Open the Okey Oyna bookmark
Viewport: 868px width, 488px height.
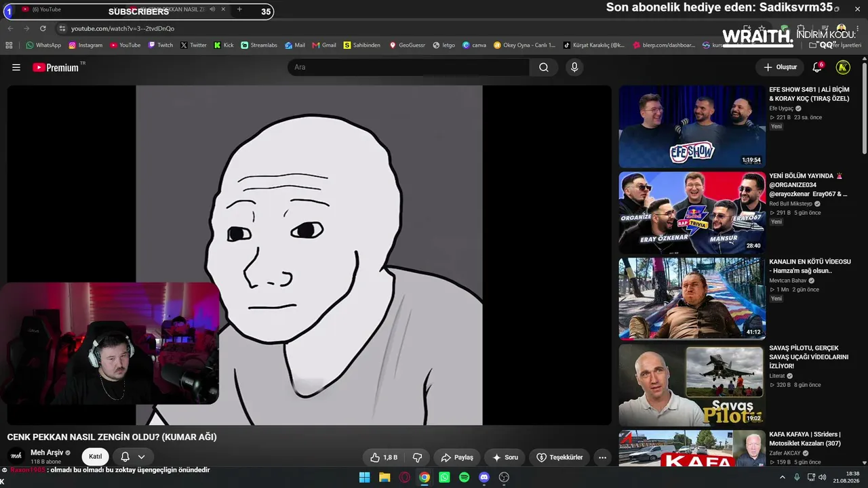tap(524, 45)
